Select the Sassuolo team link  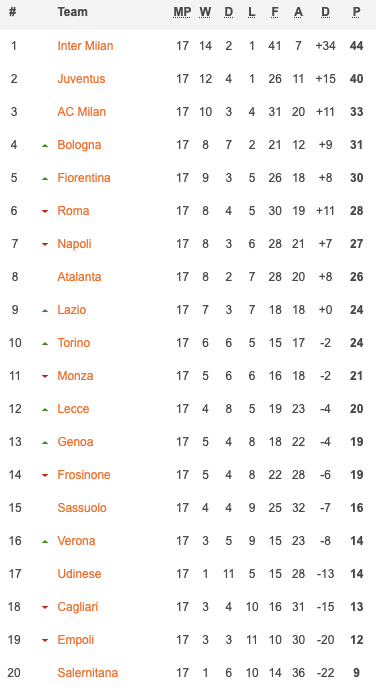pos(82,508)
